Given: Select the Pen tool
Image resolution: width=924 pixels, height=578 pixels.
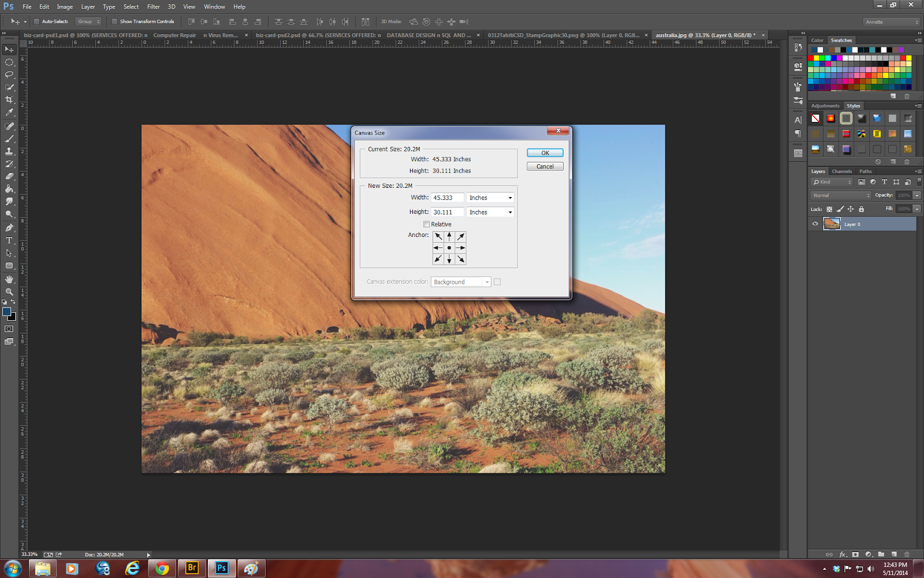Looking at the screenshot, I should click(x=9, y=228).
